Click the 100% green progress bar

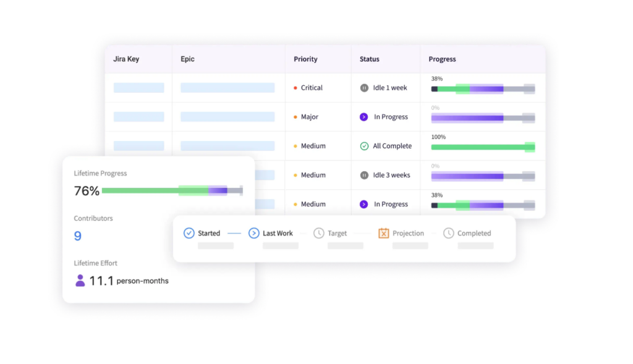click(482, 147)
